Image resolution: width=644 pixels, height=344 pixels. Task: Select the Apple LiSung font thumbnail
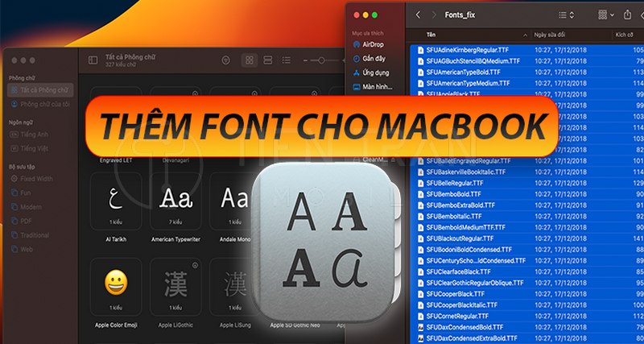coord(232,287)
